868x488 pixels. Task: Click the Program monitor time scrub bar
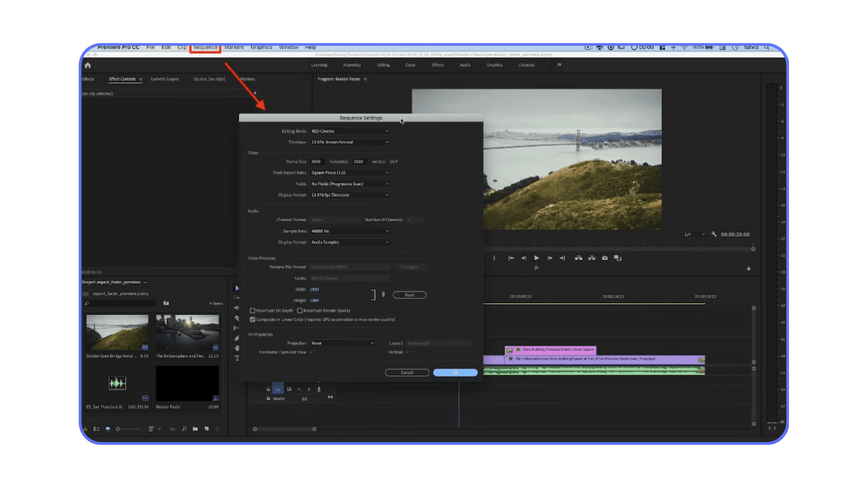click(x=620, y=249)
